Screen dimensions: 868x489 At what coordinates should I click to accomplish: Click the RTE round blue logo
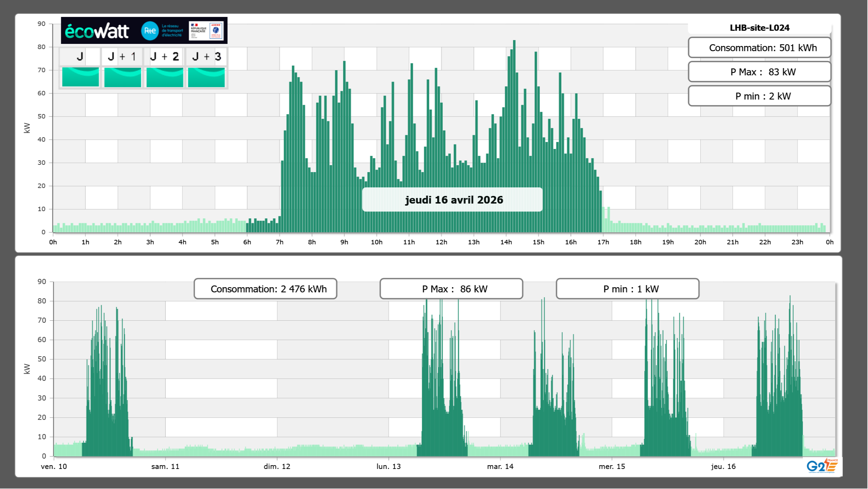point(150,31)
